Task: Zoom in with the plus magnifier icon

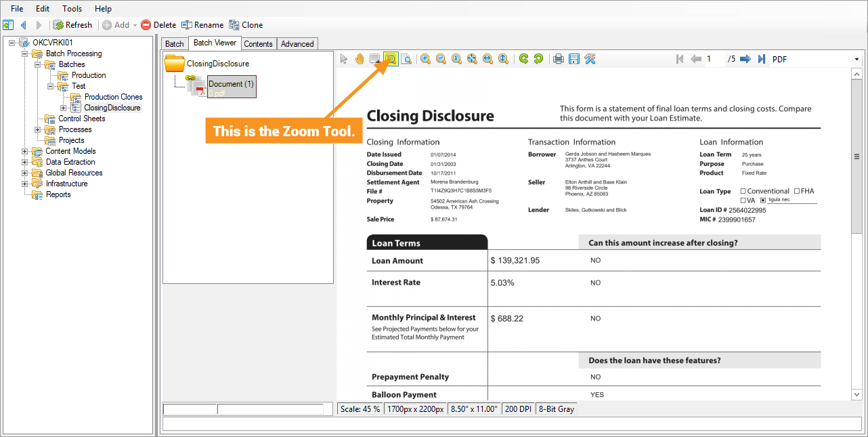Action: point(425,59)
